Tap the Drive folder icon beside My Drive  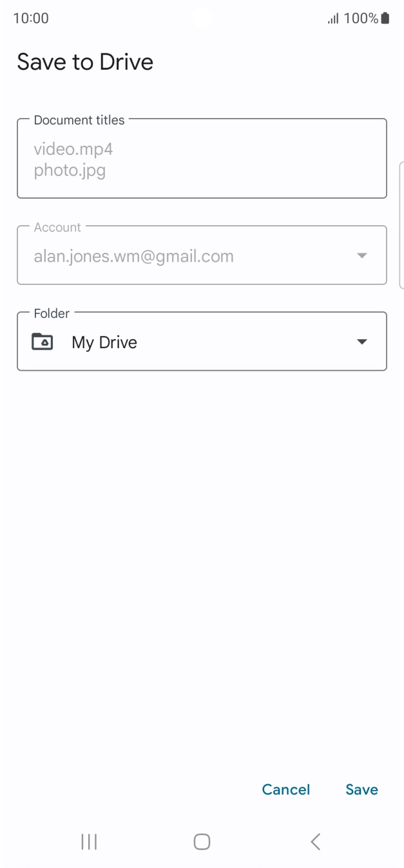click(x=43, y=341)
